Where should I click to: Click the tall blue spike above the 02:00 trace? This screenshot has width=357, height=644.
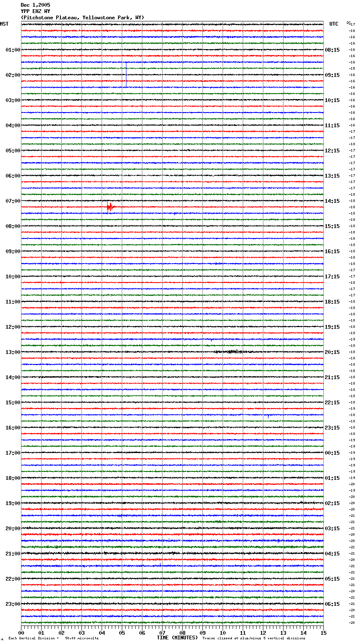[126, 74]
